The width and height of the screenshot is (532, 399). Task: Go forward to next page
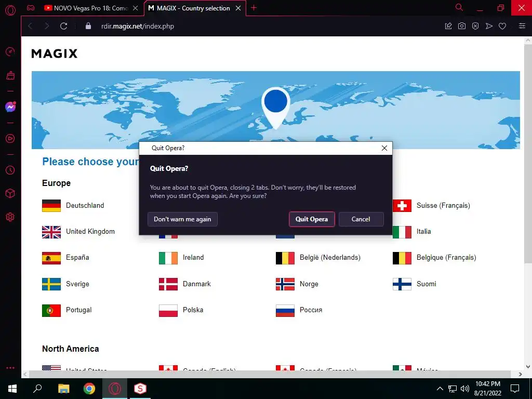point(47,26)
